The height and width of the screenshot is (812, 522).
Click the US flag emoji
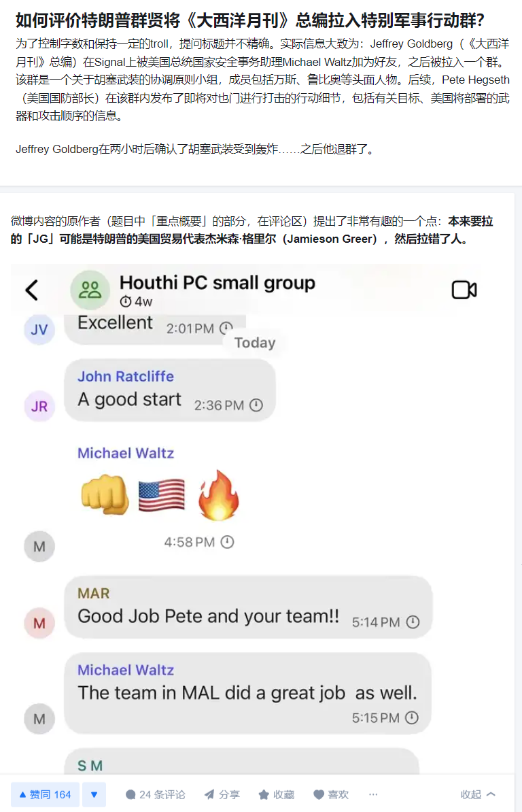(x=162, y=495)
